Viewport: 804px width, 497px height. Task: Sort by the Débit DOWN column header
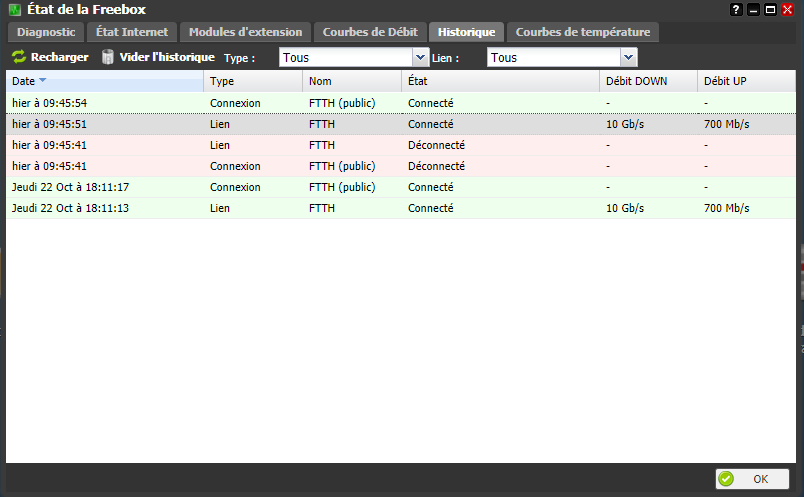(649, 81)
